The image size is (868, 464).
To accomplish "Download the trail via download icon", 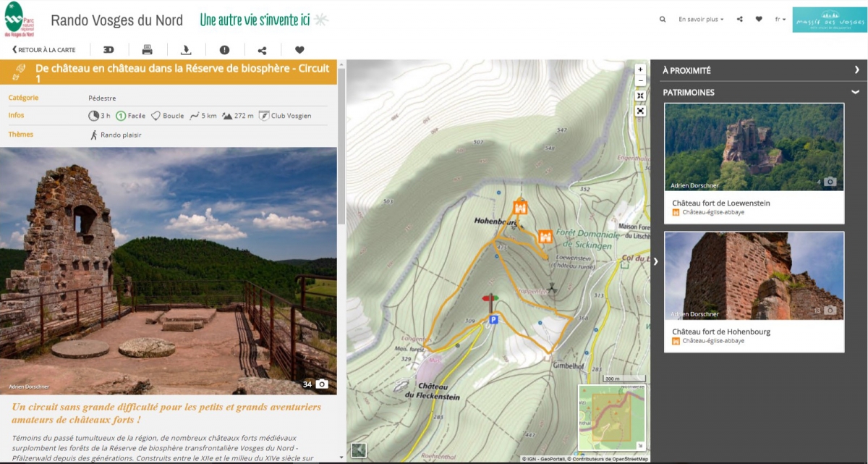I will point(186,50).
